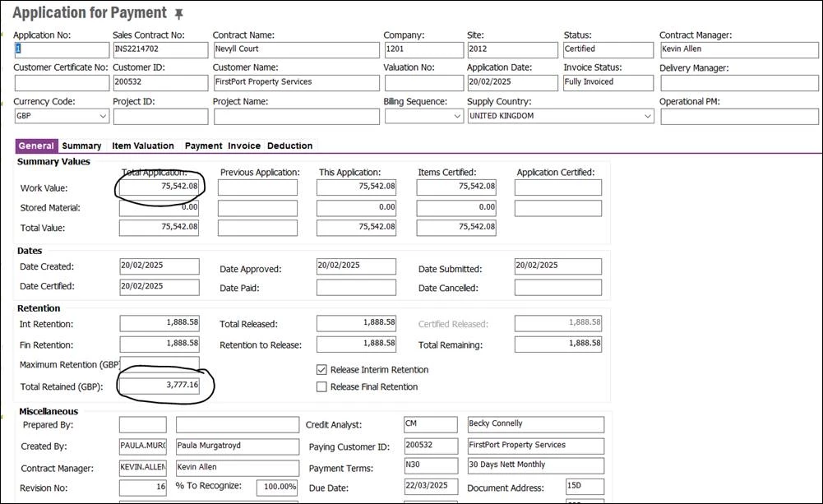The width and height of the screenshot is (823, 504).
Task: Click the pin icon next to Application for Payment
Action: pos(179,14)
